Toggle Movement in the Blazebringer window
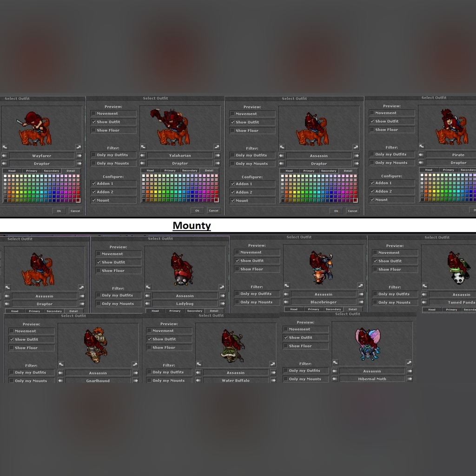This screenshot has height=476, width=476. [x=257, y=252]
